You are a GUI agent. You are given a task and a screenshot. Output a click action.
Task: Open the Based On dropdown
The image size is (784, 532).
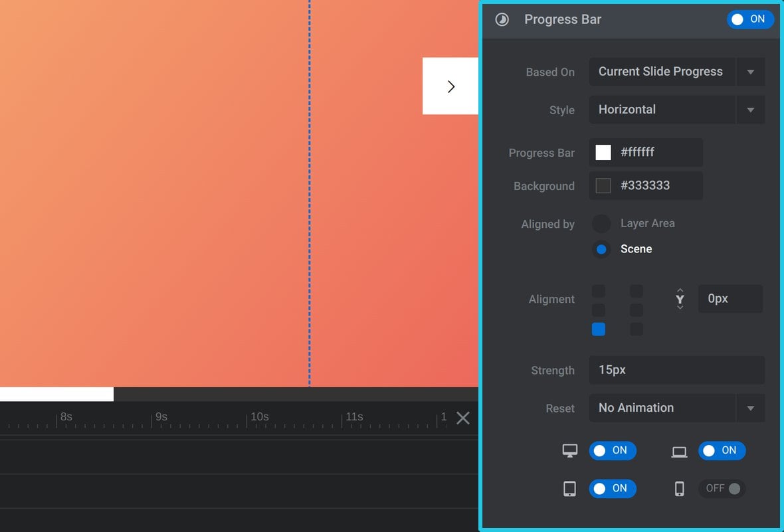(x=676, y=72)
